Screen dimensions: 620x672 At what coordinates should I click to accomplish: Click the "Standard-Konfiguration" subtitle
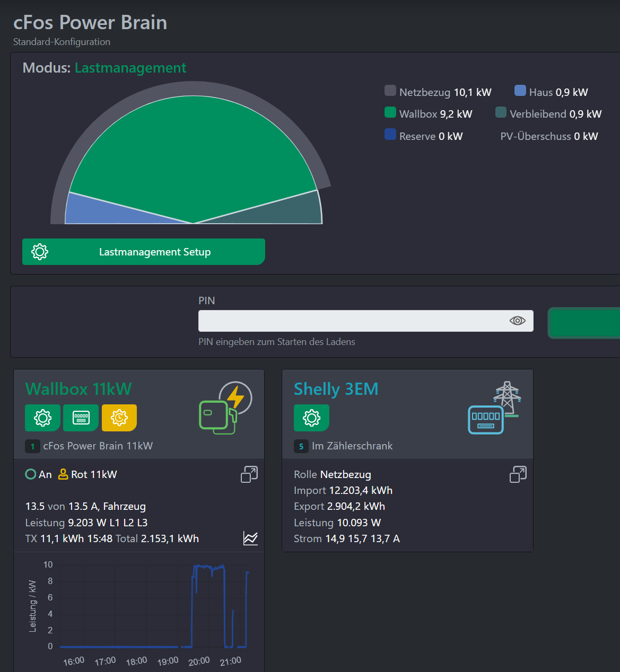coord(62,42)
